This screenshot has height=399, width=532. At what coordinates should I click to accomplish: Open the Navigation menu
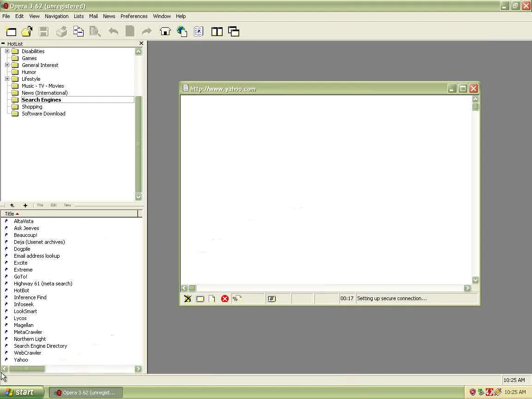57,16
